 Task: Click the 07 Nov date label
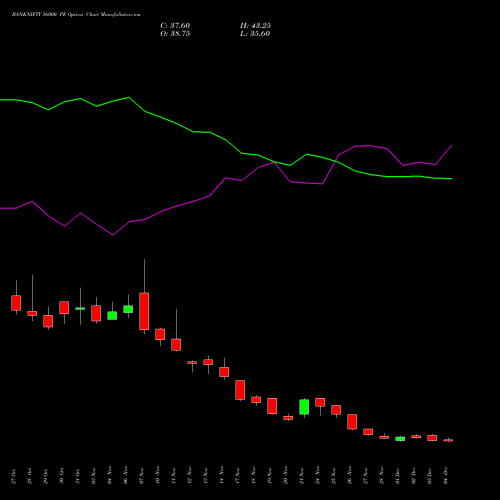pos(142,475)
